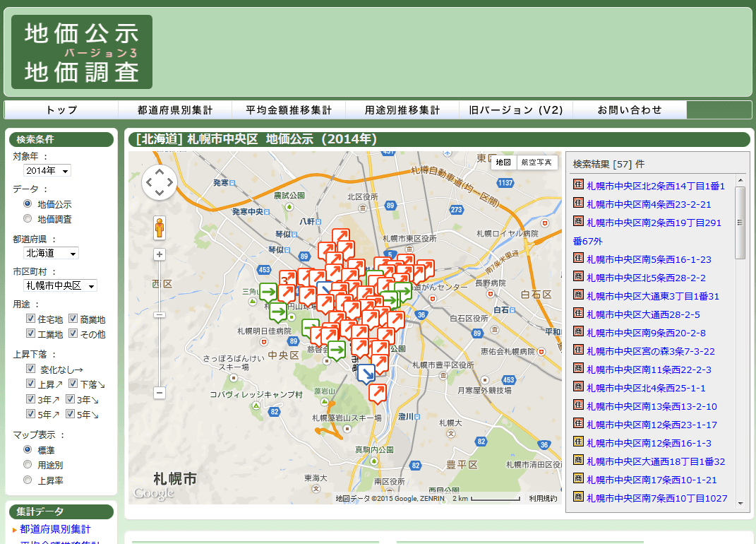Toggle the 工業地 checkbox
The height and width of the screenshot is (544, 756).
pos(31,333)
